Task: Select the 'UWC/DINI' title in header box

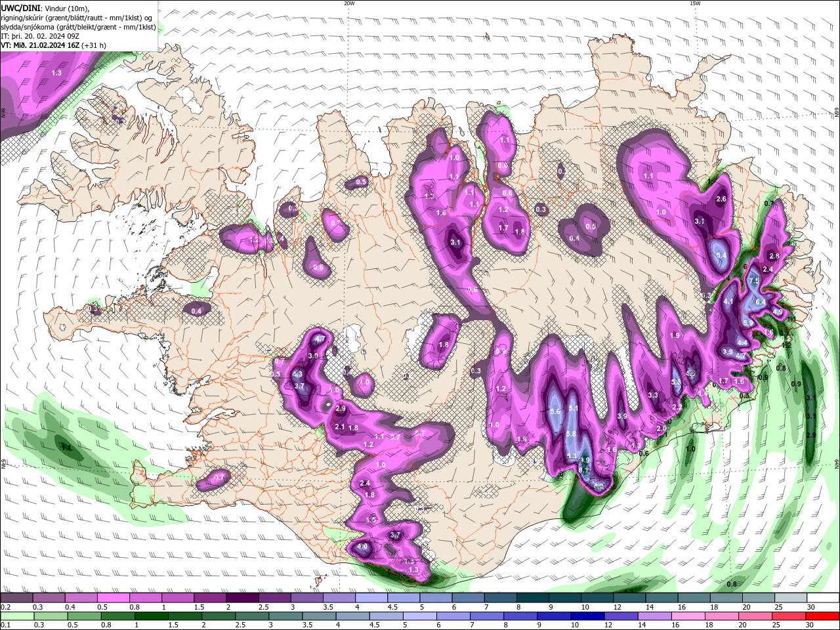Action: [19, 8]
